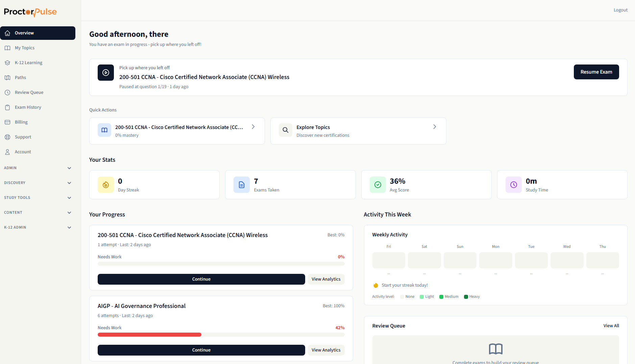635x364 pixels.
Task: Expand the K-12 ADMIN section
Action: click(38, 227)
